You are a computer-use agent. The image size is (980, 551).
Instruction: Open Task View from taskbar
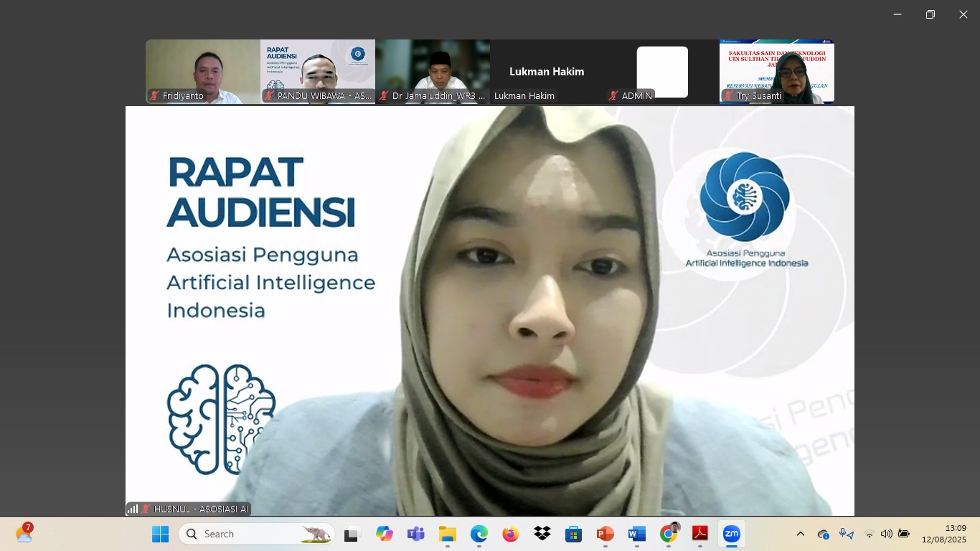coord(352,534)
